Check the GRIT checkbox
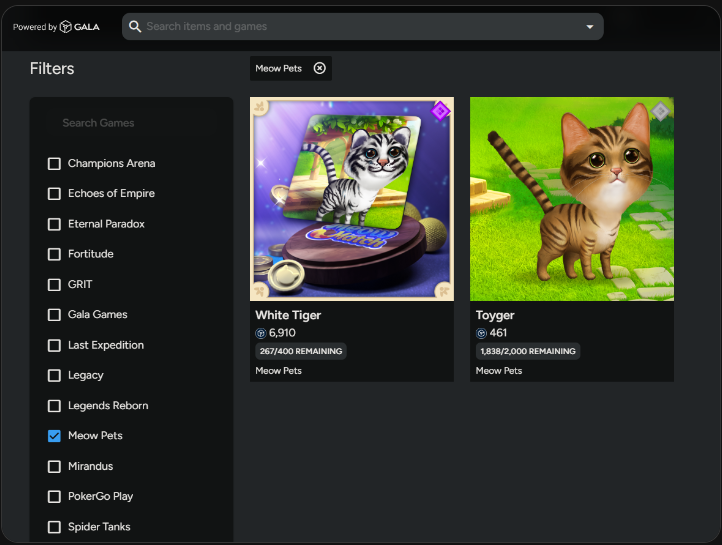722x545 pixels. click(x=54, y=284)
